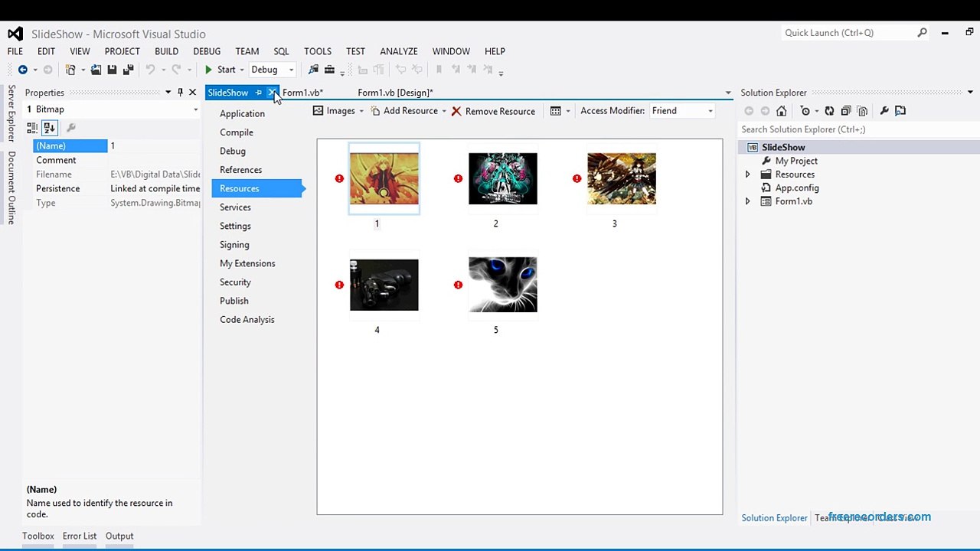The width and height of the screenshot is (980, 551).
Task: Open the Application settings page
Action: [x=242, y=113]
